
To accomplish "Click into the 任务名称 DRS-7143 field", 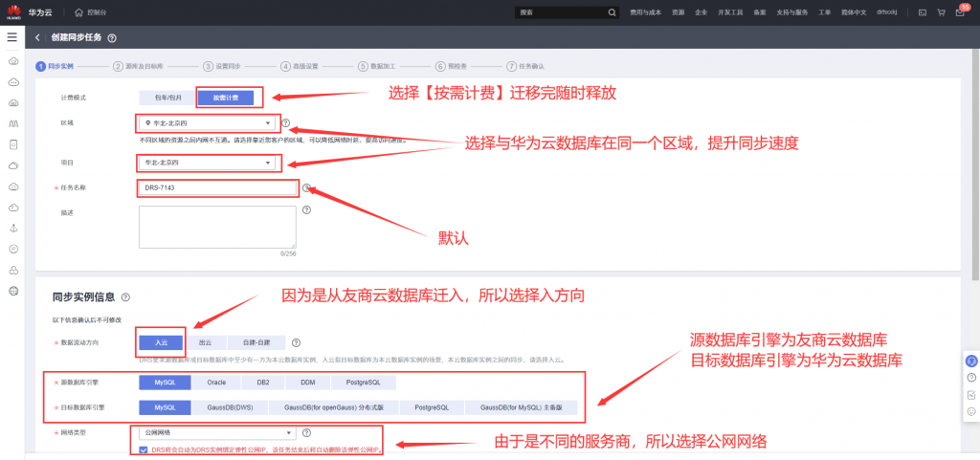I will [217, 187].
